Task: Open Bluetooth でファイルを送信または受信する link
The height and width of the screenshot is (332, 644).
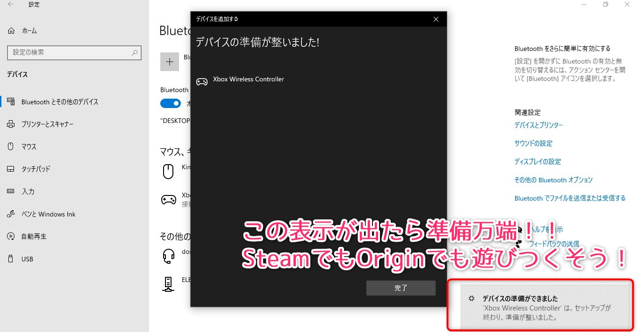Action: (x=570, y=198)
